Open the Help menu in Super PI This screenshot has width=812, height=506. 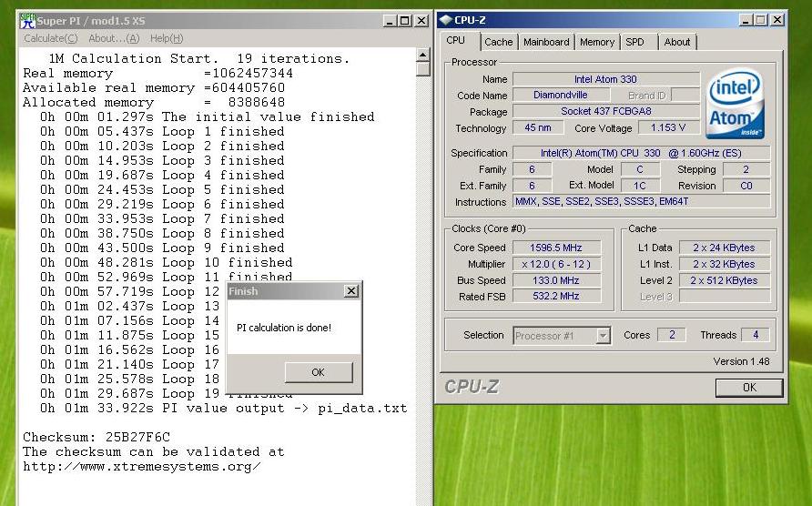tap(167, 38)
